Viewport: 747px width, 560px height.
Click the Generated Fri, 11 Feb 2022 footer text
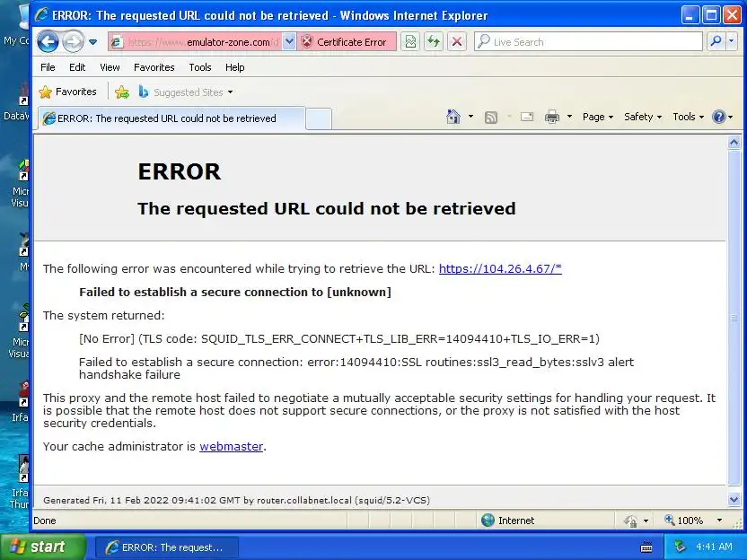click(236, 501)
